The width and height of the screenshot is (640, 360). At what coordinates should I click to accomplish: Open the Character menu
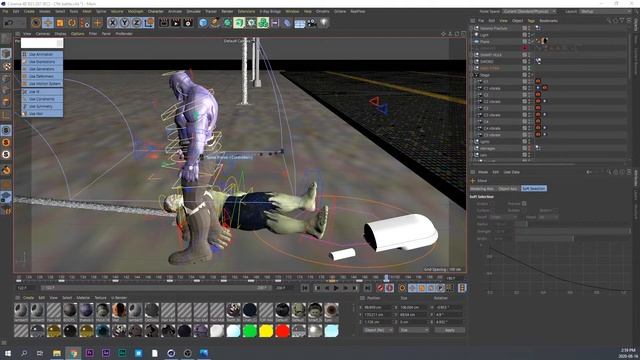point(156,11)
